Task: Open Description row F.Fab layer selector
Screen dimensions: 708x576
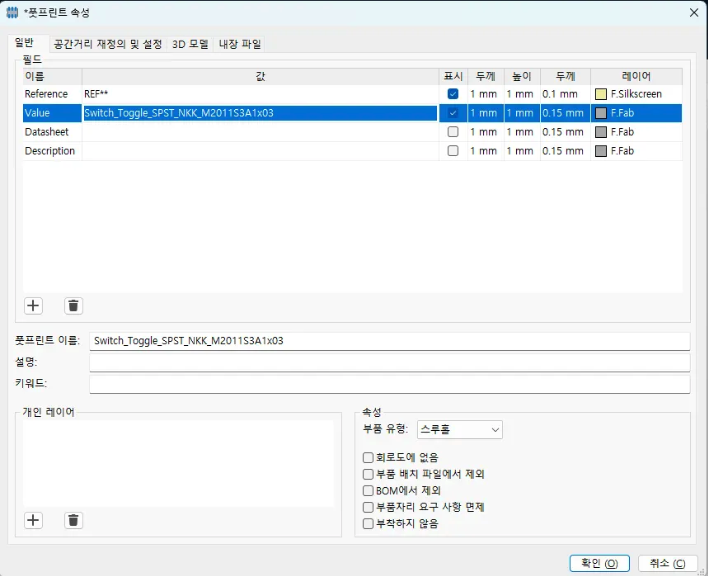Action: point(636,151)
